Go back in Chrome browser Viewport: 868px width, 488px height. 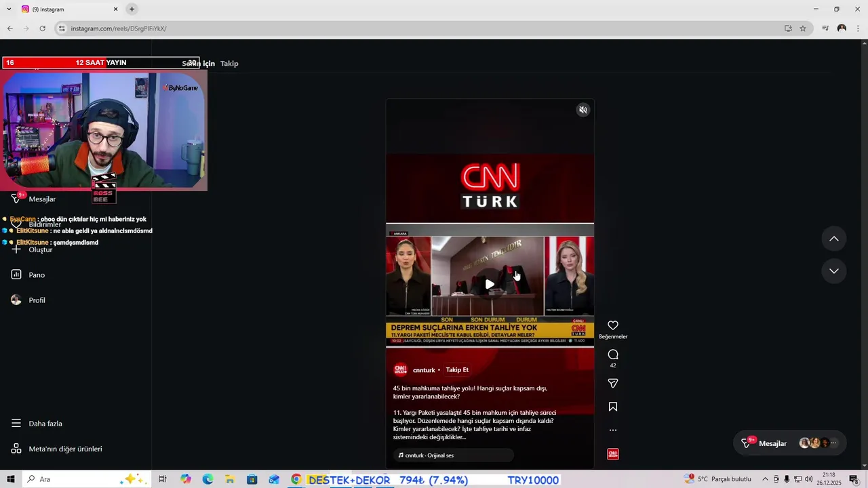[9, 28]
